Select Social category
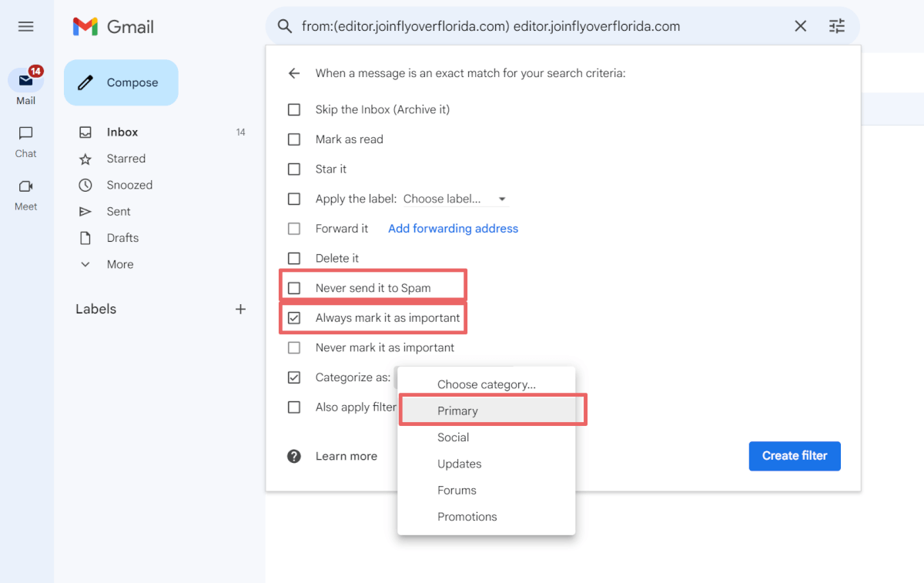 [487, 437]
